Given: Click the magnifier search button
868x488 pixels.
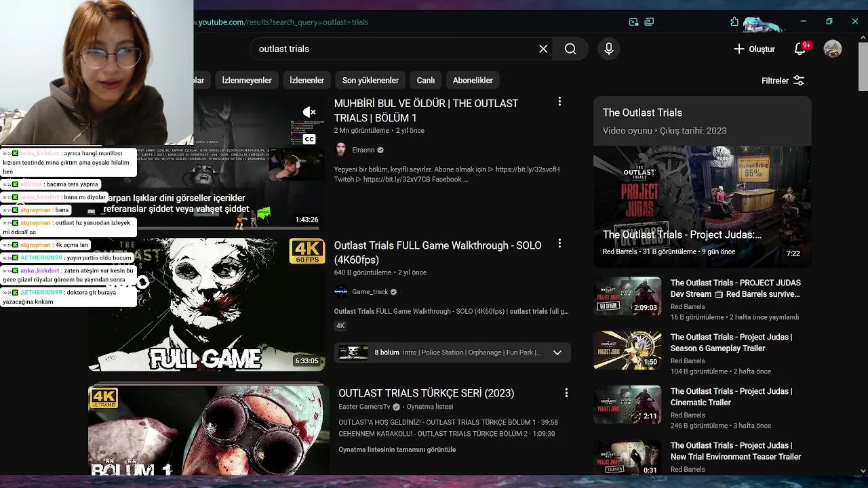Looking at the screenshot, I should click(x=570, y=49).
